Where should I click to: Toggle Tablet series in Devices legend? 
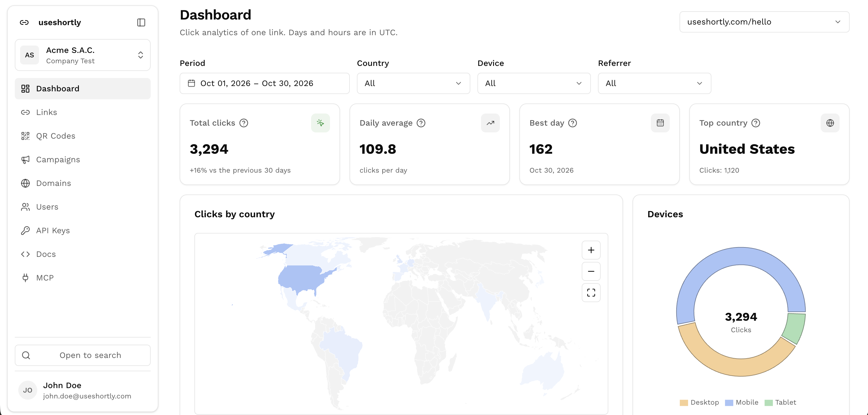coord(780,402)
